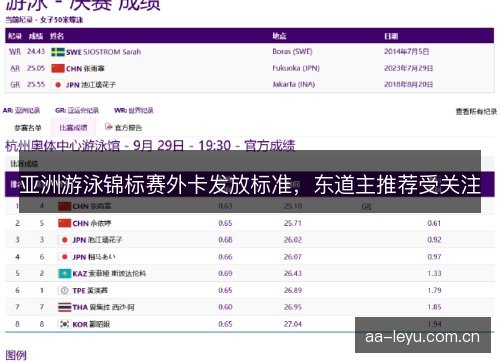Viewport: 500px width, 362px height.
Task: Open athlete SWE SJOSTROM Sarah
Action: [104, 52]
